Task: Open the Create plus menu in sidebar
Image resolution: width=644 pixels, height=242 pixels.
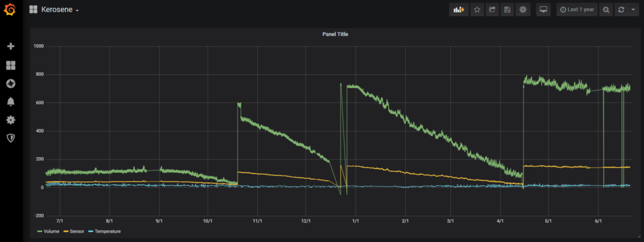Action: coord(11,47)
